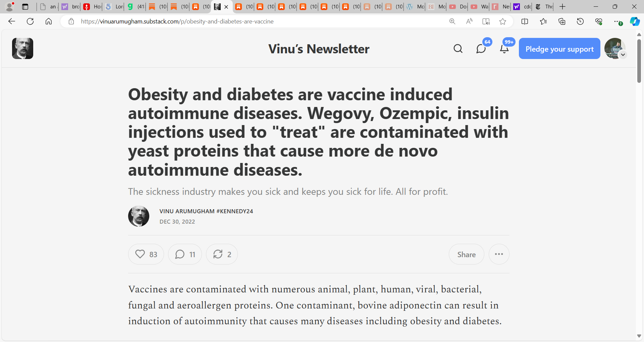Switch to the YouTube 'Wa' tab
The image size is (644, 342).
479,6
